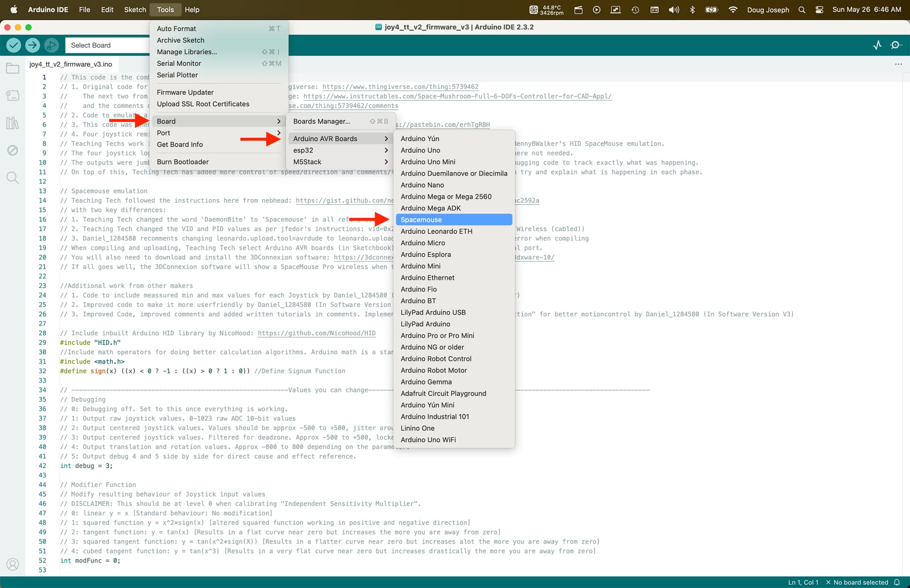The image size is (910, 588).
Task: Open the thingiverse.com/thing:5739462 link
Action: [x=400, y=87]
